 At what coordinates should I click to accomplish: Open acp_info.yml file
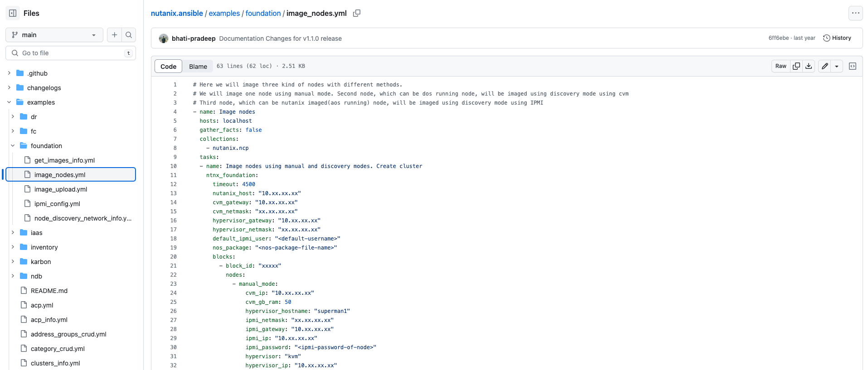[49, 320]
